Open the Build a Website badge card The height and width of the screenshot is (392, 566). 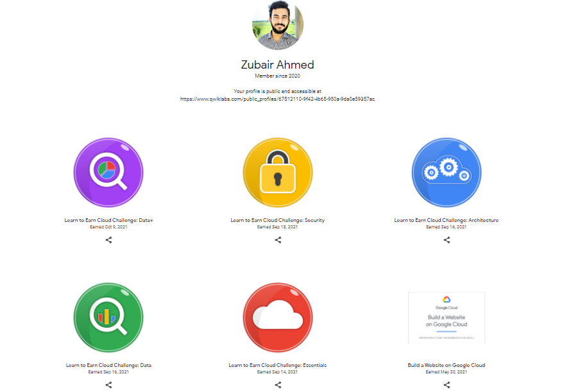pyautogui.click(x=447, y=318)
